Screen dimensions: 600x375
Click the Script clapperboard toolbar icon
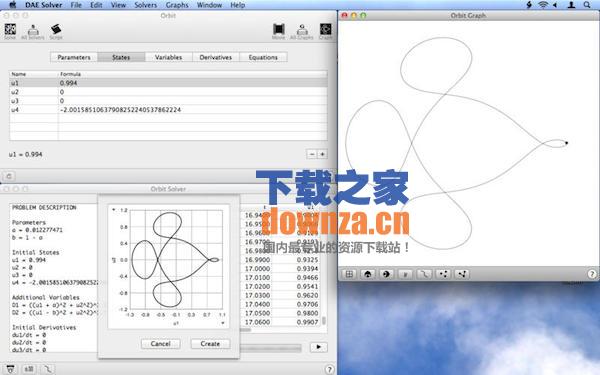click(56, 31)
